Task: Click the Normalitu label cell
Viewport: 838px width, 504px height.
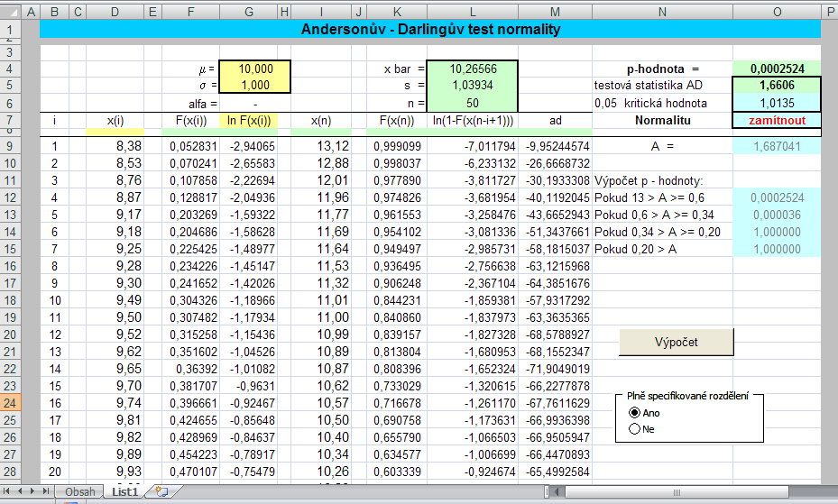Action: click(663, 120)
